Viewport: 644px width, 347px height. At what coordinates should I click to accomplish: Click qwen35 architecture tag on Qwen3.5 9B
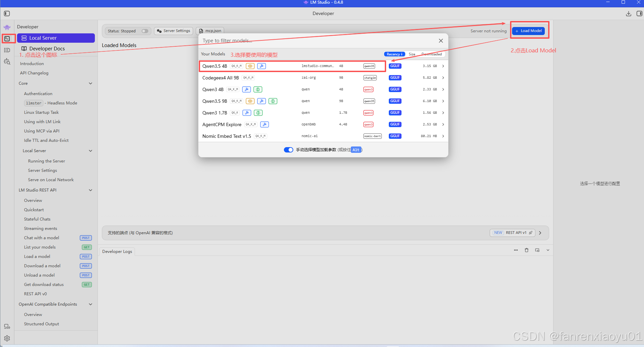[x=369, y=101]
